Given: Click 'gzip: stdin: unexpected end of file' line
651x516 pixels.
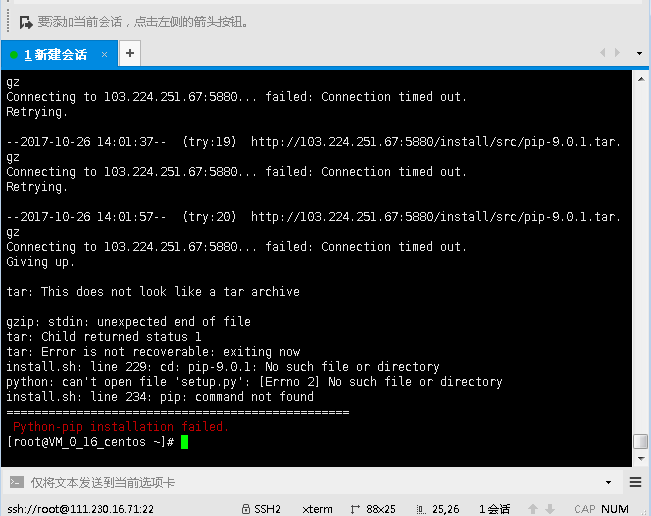Looking at the screenshot, I should coord(128,322).
